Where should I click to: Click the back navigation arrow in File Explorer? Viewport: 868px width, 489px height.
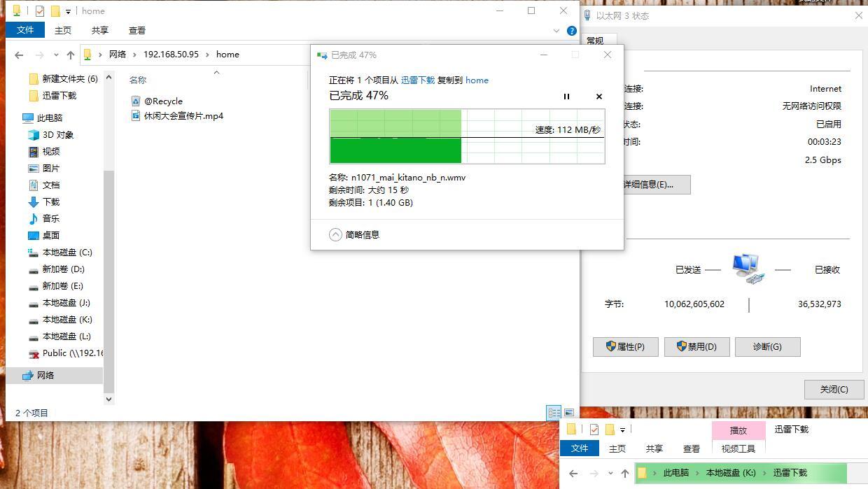click(18, 54)
